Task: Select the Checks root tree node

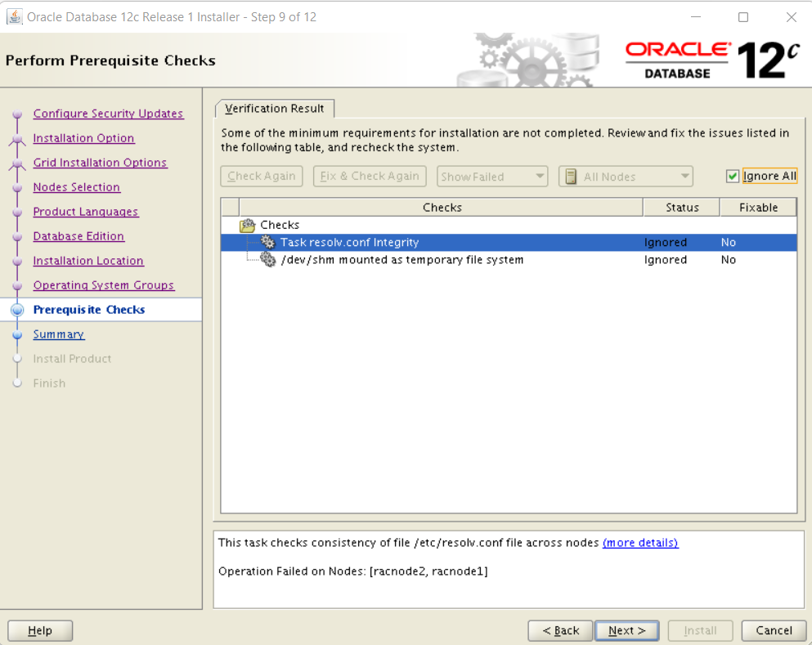Action: pyautogui.click(x=280, y=225)
